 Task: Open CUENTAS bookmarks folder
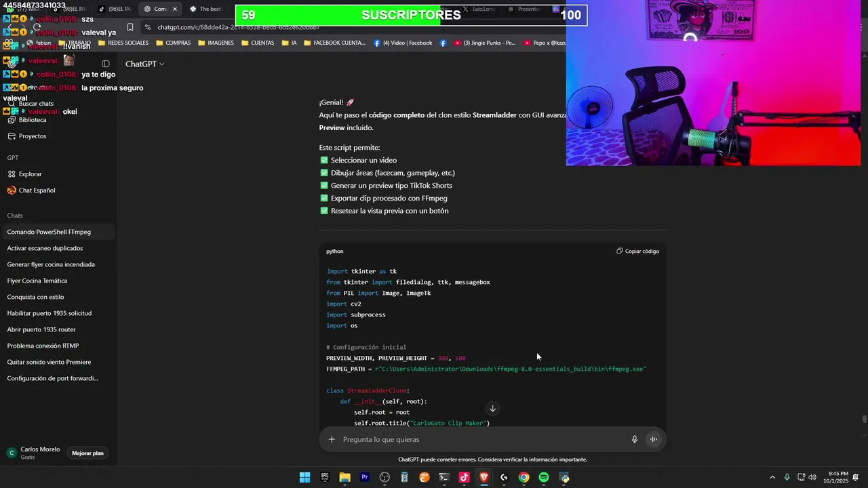coord(257,43)
